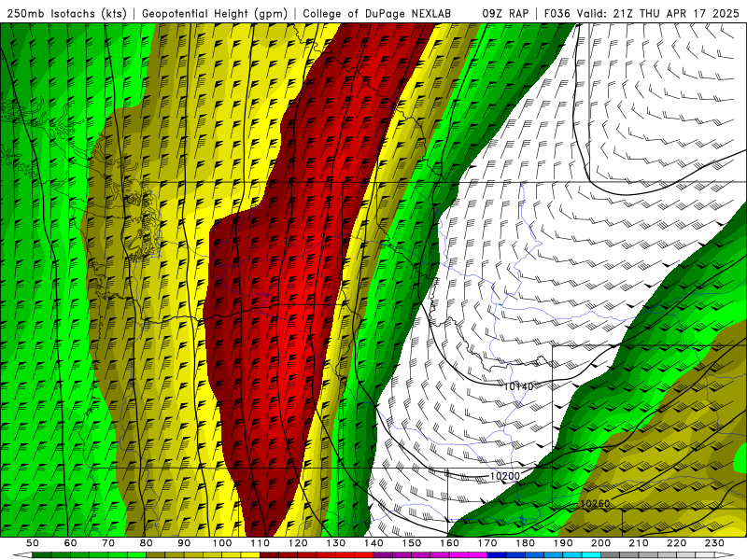Select the dark gray swatch starting at 200
Viewport: 747px width, 560px height.
coord(611,555)
